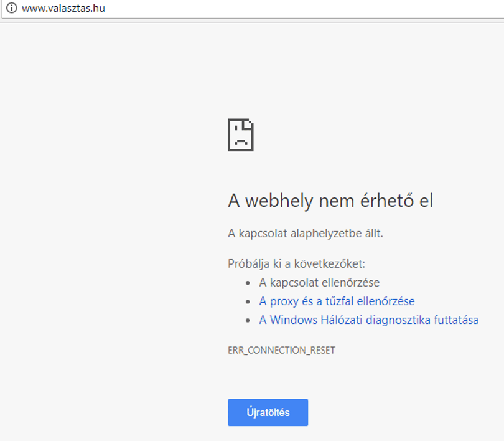
Task: Select the bullet before 'A kapcsolat ellenőrzése'
Action: click(x=248, y=283)
